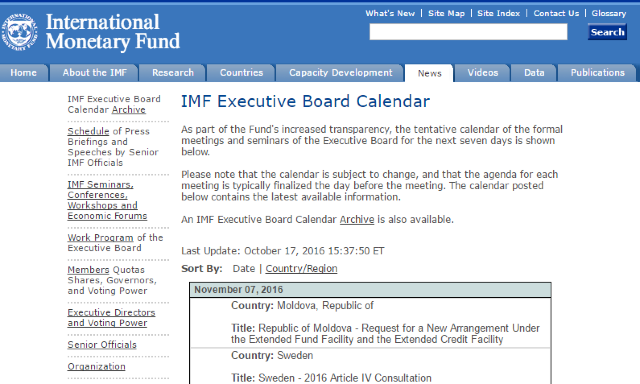Open the Senior Officials link
This screenshot has height=384, width=640.
pos(102,345)
